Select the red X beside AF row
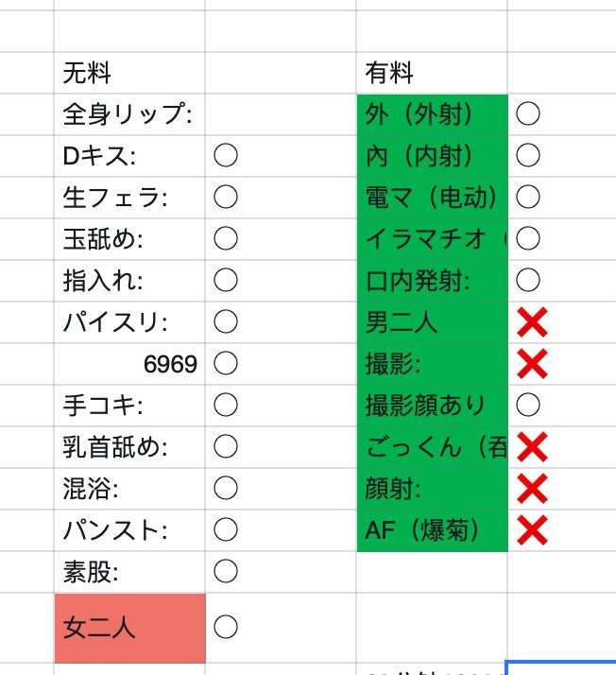The width and height of the screenshot is (616, 675). pyautogui.click(x=532, y=530)
